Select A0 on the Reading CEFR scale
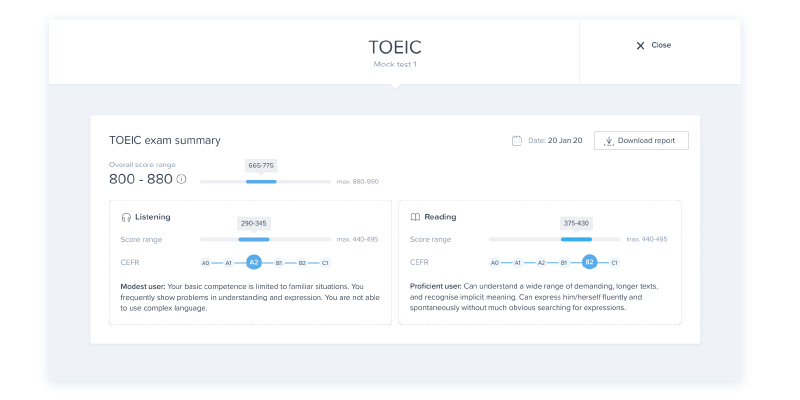 (494, 263)
